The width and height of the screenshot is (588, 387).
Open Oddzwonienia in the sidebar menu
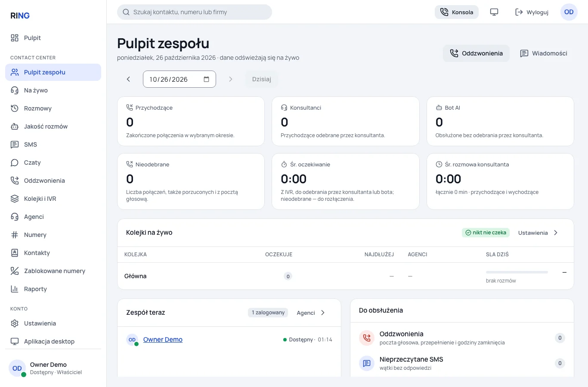(x=53, y=181)
